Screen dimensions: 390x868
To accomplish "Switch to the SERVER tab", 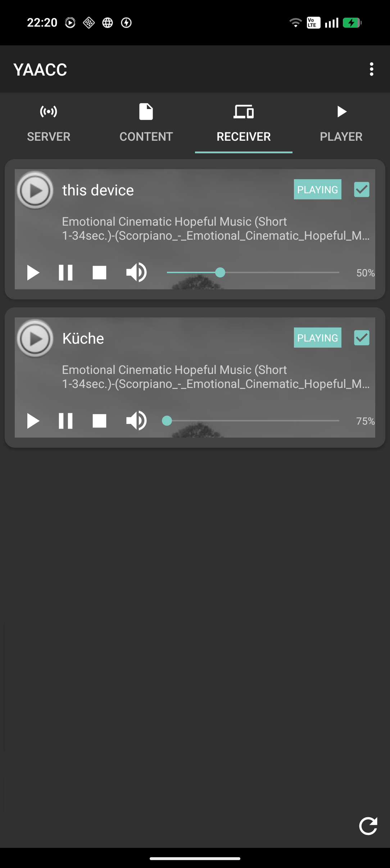I will 49,123.
